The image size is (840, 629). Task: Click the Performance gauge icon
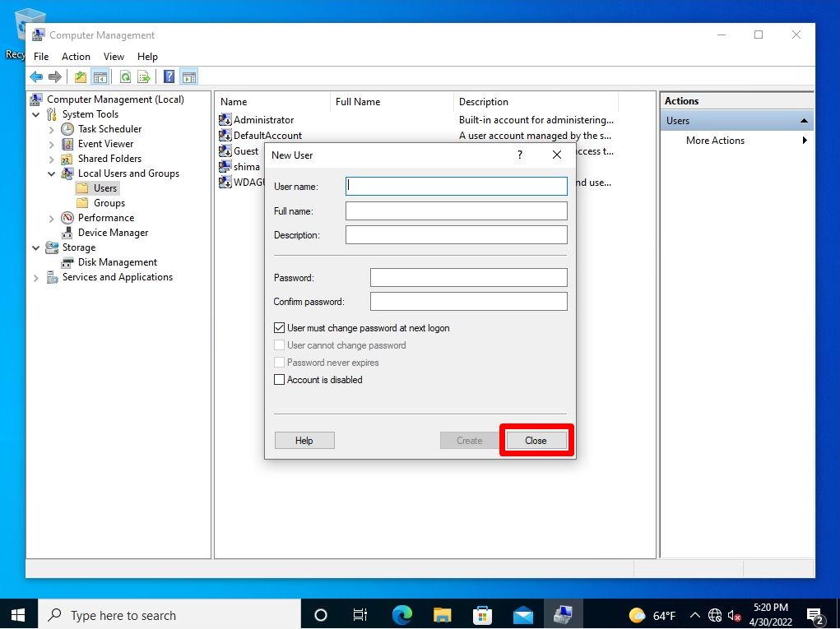point(67,218)
